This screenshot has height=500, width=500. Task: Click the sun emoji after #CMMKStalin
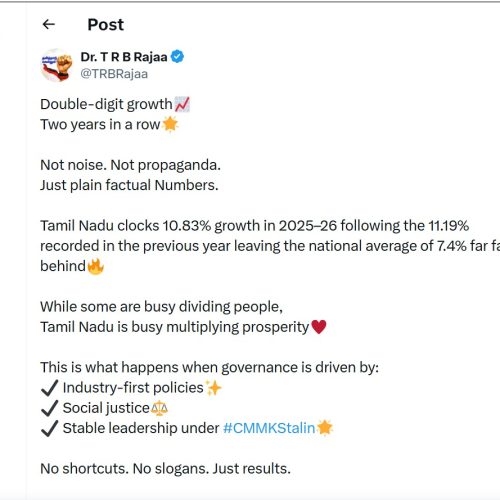325,428
